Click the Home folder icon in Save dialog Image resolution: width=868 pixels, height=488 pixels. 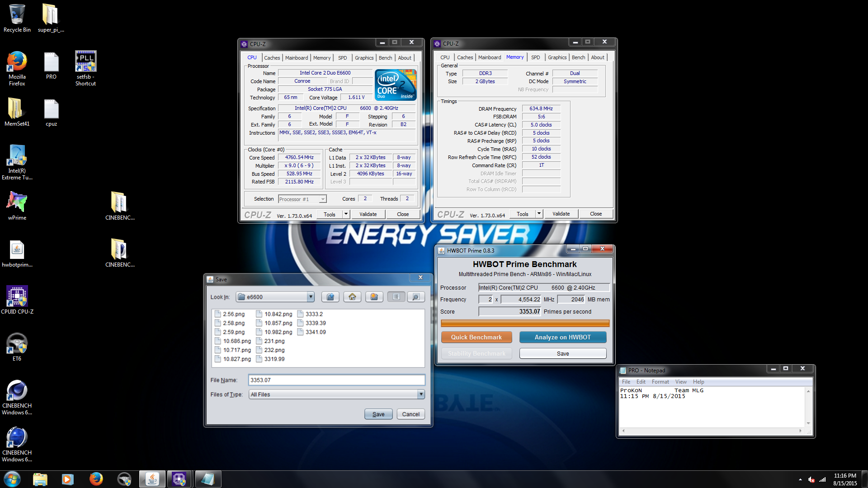point(352,297)
